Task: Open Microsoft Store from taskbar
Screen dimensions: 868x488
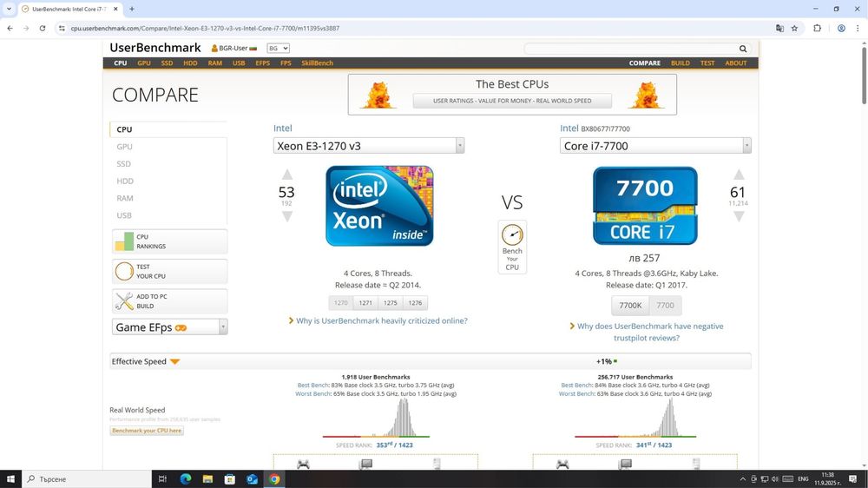Action: coord(230,479)
